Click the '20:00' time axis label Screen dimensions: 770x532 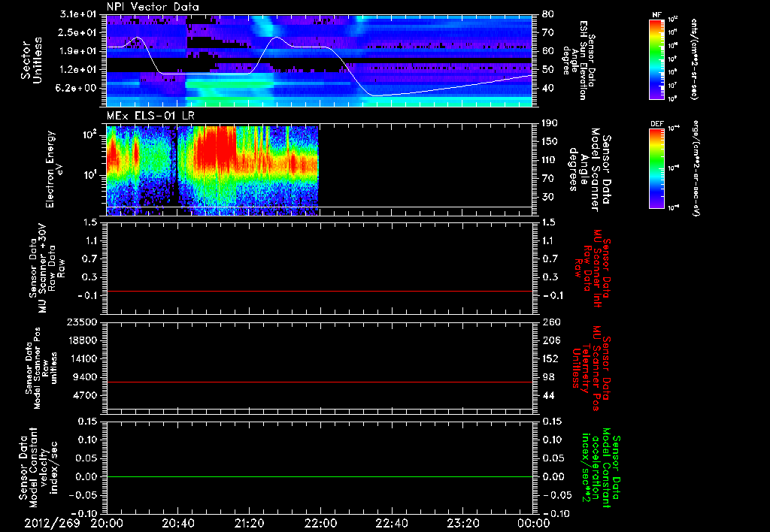click(107, 523)
